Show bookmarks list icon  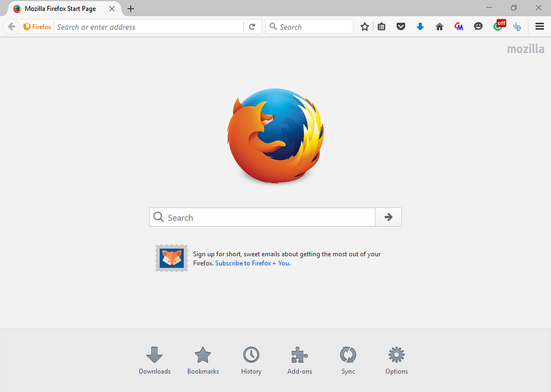point(382,27)
